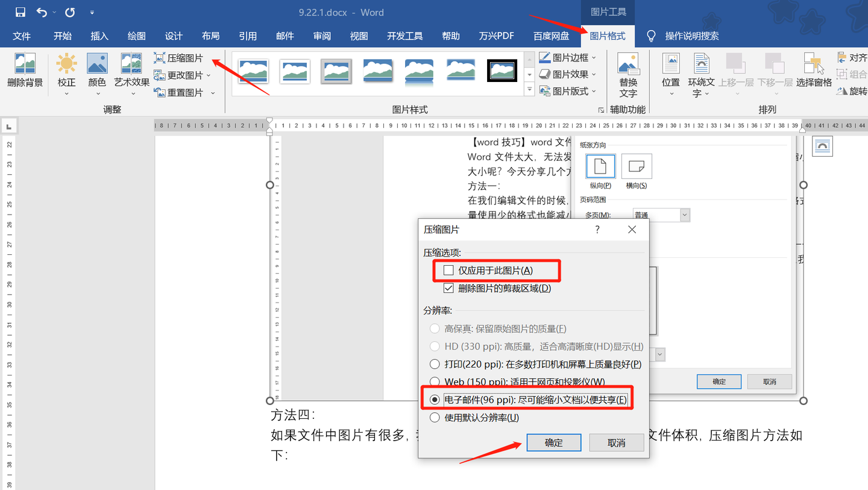
Task: Open 艺术效果 artistic effects
Action: [131, 74]
